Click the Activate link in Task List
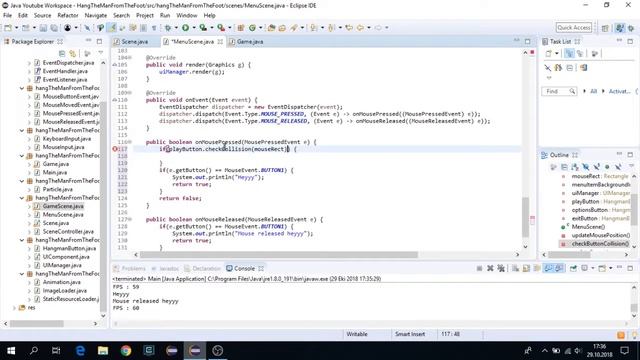Viewport: 640px width, 360px height. (x=619, y=91)
